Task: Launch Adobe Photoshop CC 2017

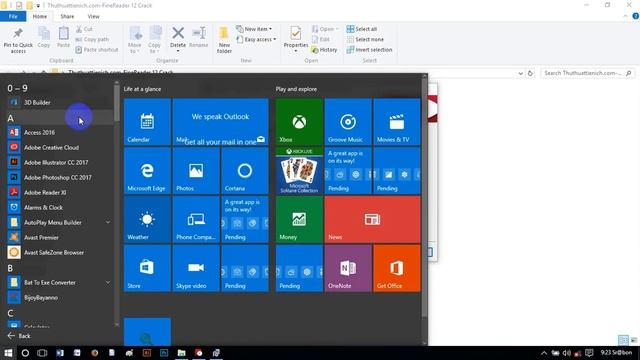Action: [59, 178]
